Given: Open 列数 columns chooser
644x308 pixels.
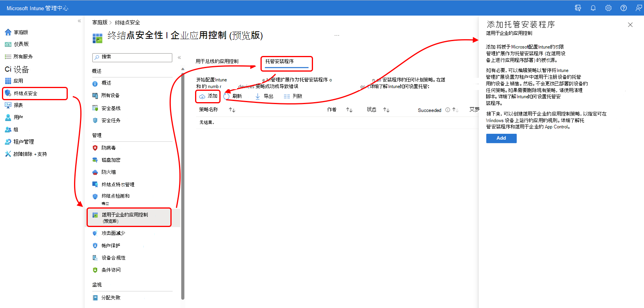Looking at the screenshot, I should (293, 96).
